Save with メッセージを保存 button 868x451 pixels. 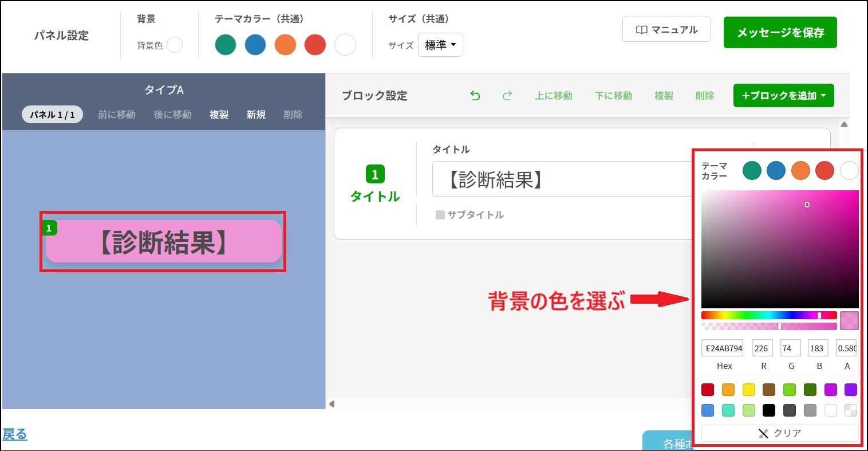[780, 32]
